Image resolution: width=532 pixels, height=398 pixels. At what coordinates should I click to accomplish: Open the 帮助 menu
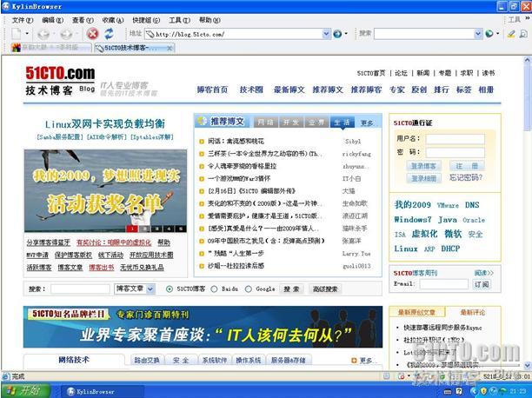pyautogui.click(x=209, y=20)
